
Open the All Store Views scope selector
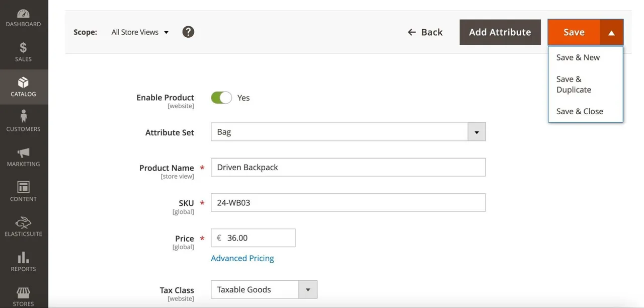coord(140,32)
